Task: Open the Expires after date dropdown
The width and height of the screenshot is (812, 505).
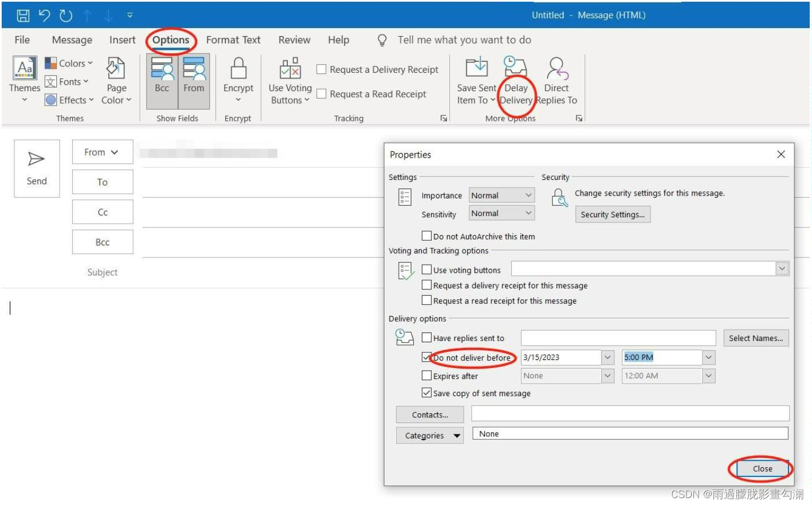Action: (608, 375)
